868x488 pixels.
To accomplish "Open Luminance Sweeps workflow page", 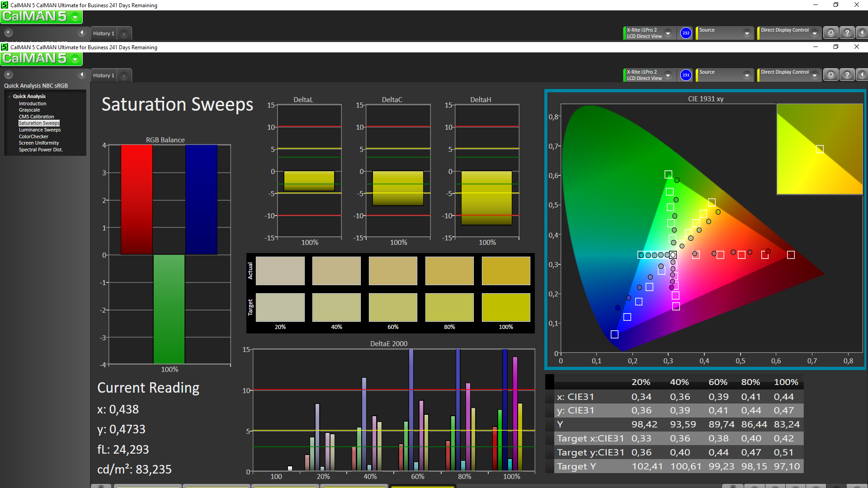I will point(40,130).
